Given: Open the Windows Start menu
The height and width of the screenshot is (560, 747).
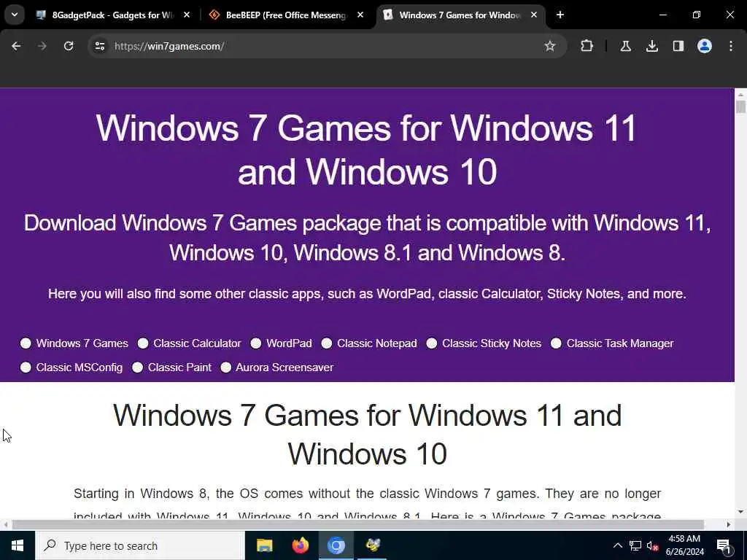Looking at the screenshot, I should pyautogui.click(x=18, y=545).
